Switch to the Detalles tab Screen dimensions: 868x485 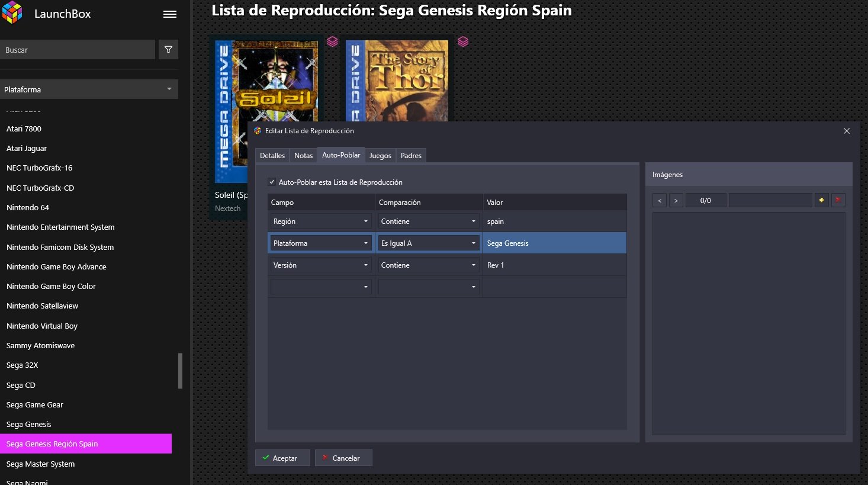pos(272,156)
